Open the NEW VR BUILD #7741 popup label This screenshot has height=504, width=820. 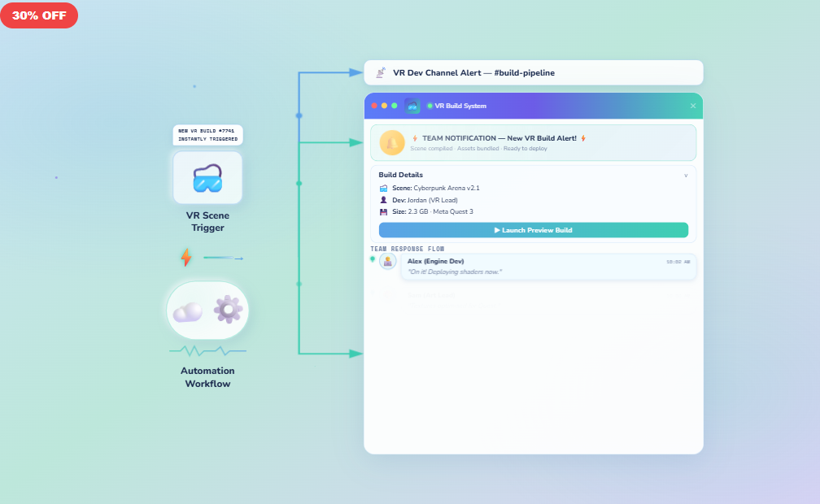click(x=207, y=134)
